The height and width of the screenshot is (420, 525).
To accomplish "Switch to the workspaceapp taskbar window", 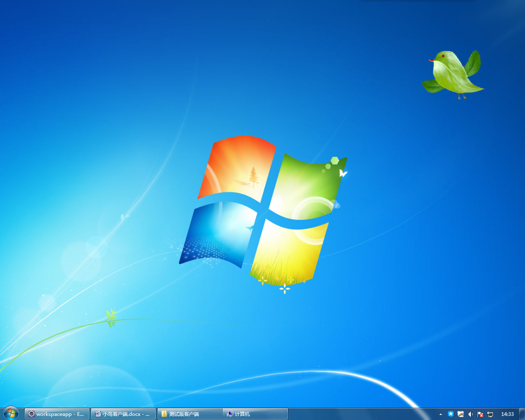I will (x=57, y=414).
